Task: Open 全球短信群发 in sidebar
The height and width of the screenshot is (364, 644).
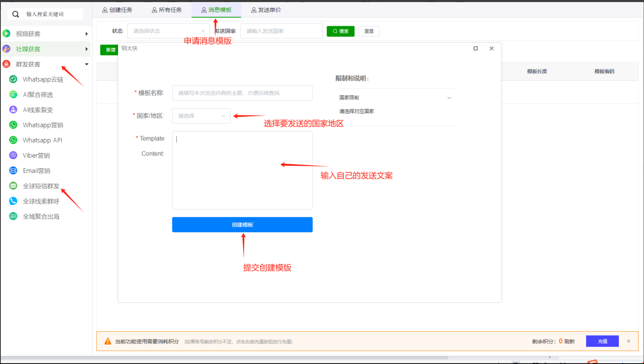Action: (x=41, y=186)
